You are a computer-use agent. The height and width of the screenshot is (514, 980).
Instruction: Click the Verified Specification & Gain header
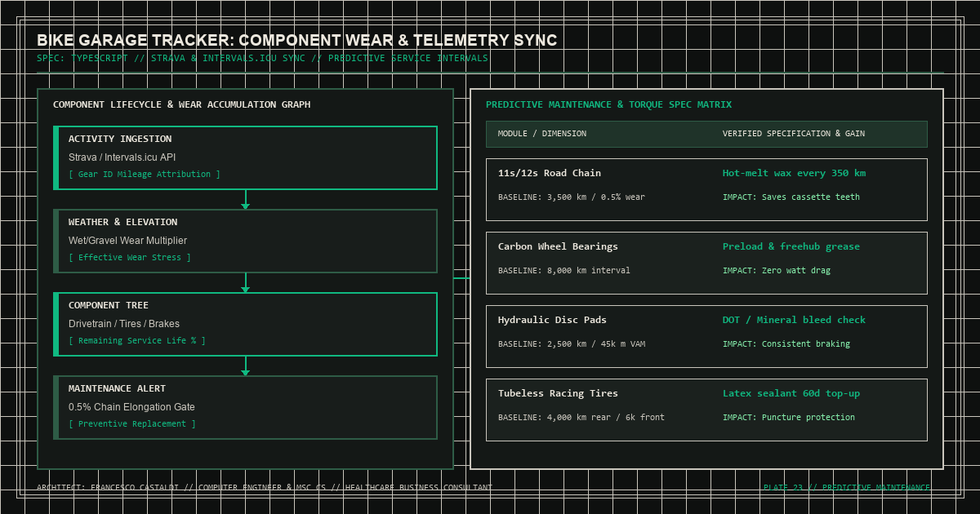(794, 134)
